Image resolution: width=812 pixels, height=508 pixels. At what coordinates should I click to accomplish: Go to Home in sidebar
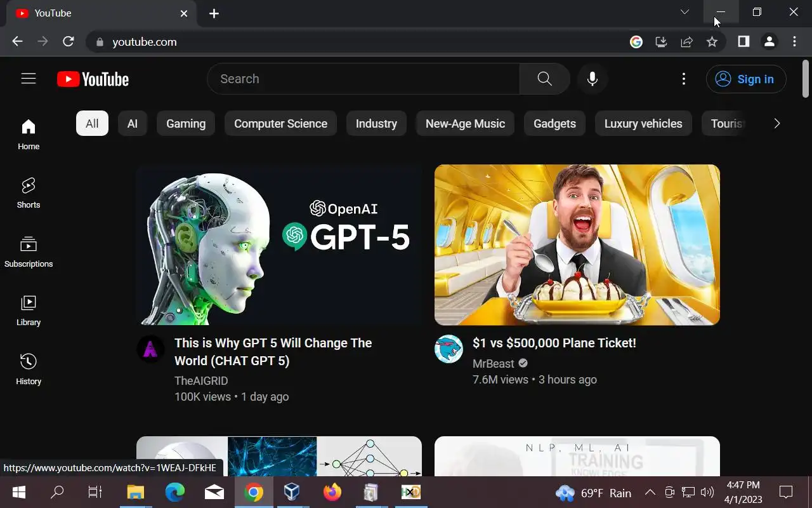[29, 135]
